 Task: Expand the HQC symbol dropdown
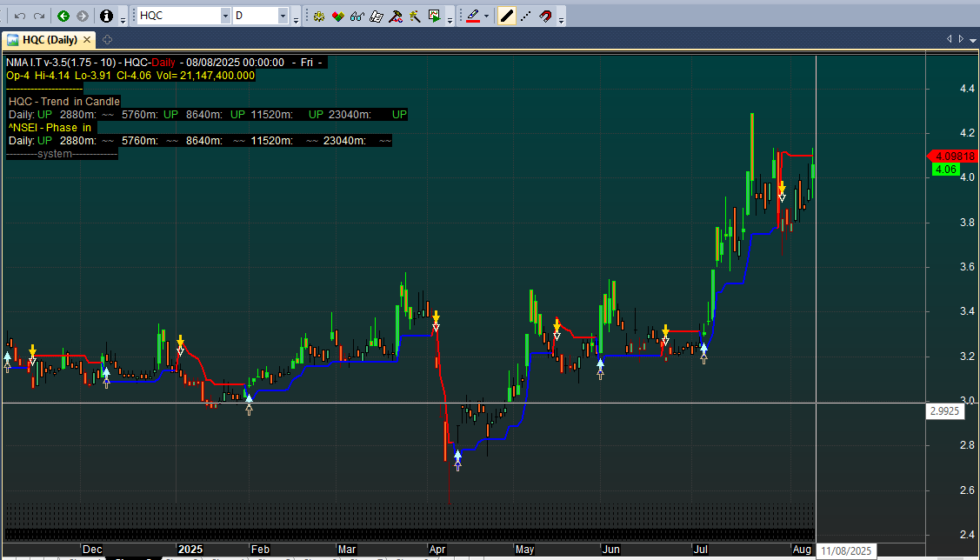coord(225,17)
